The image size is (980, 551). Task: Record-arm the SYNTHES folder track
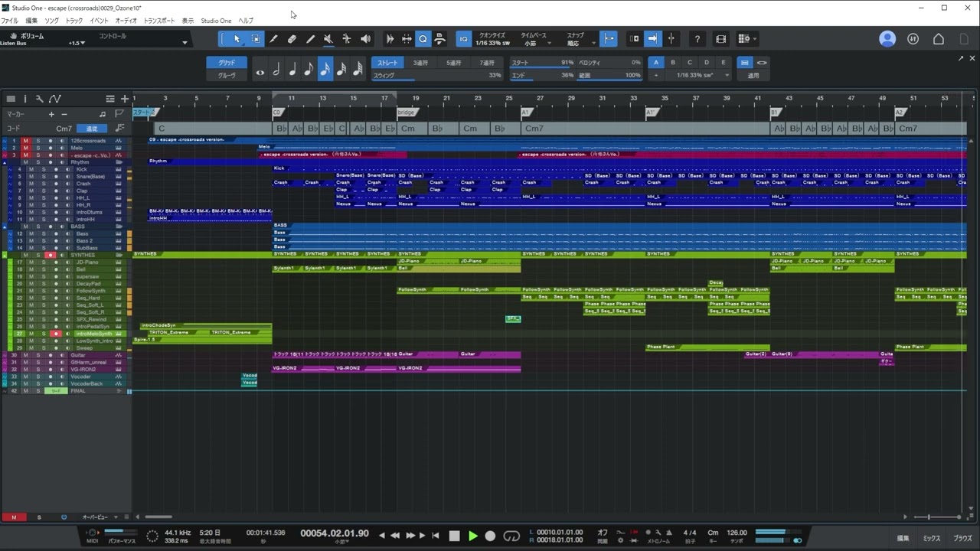50,255
